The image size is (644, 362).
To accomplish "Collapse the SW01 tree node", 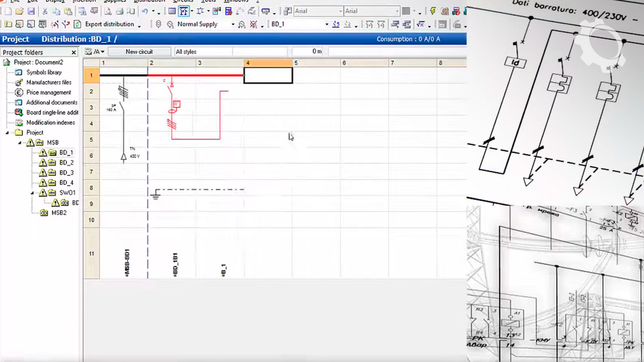I will point(33,193).
